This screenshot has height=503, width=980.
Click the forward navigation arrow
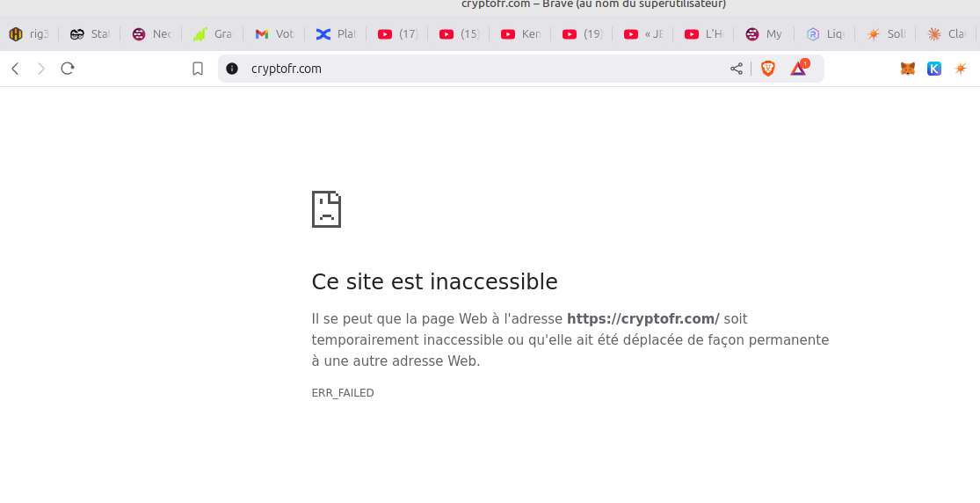(41, 69)
